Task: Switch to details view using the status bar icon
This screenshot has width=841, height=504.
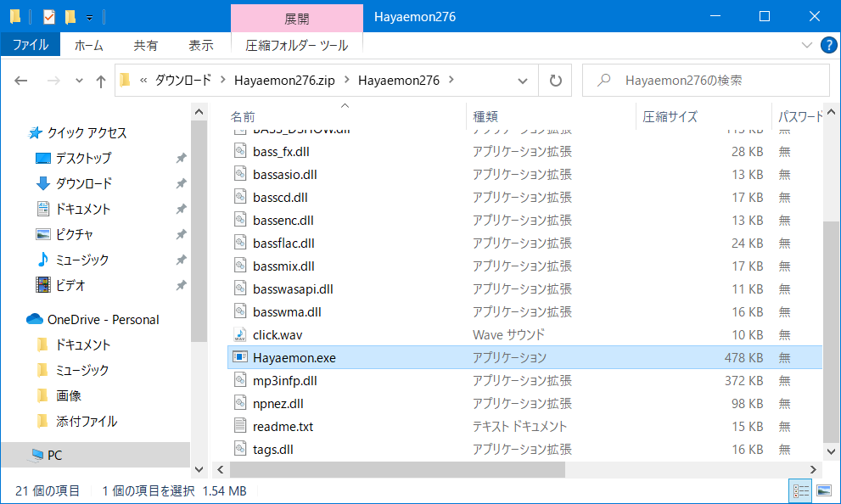Action: tap(801, 490)
